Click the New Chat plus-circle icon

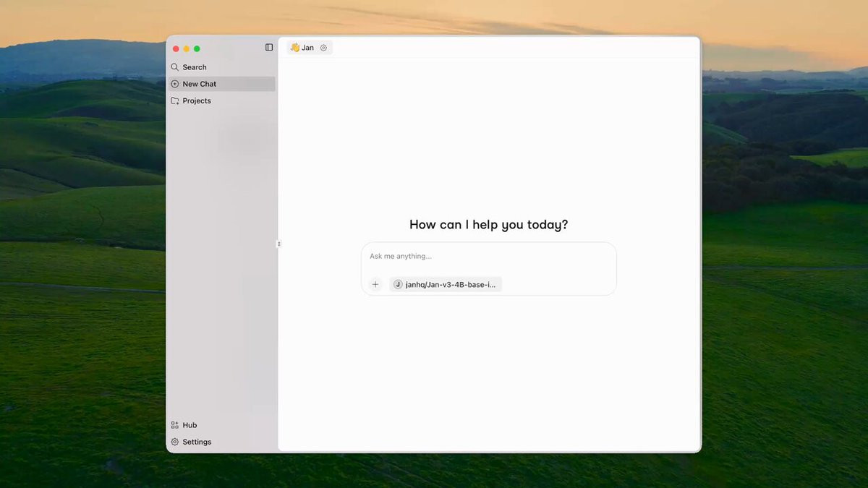(174, 84)
